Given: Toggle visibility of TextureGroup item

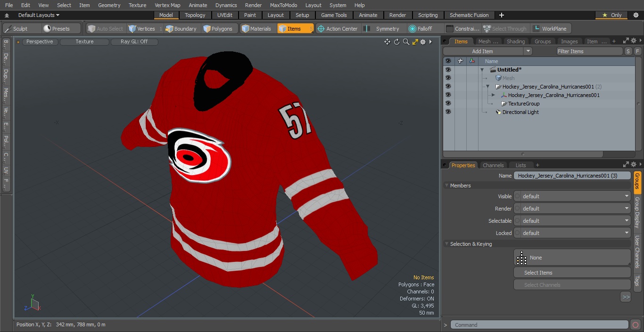Looking at the screenshot, I should 448,104.
